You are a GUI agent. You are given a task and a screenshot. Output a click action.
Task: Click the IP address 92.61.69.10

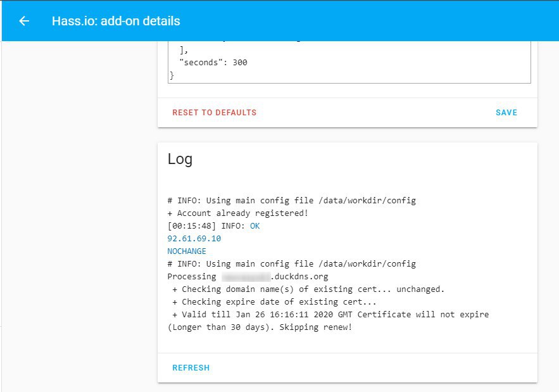[x=194, y=239]
